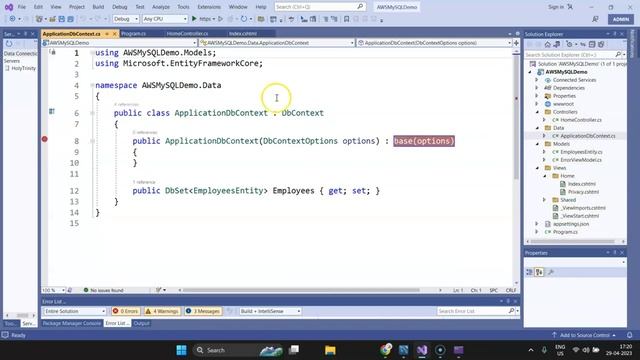
Task: Click the Refresh icon in Server Explorer
Action: (9, 44)
